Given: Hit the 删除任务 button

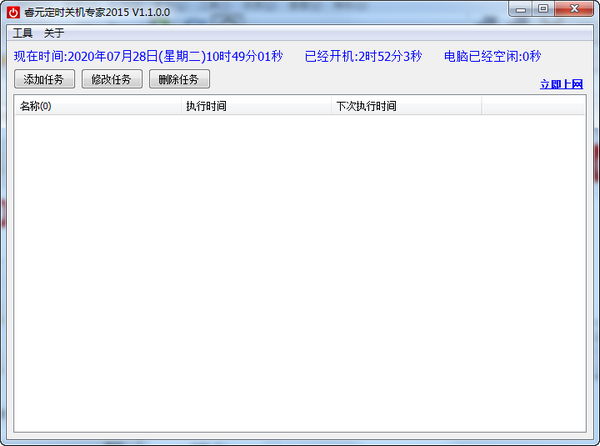Looking at the screenshot, I should [x=179, y=79].
